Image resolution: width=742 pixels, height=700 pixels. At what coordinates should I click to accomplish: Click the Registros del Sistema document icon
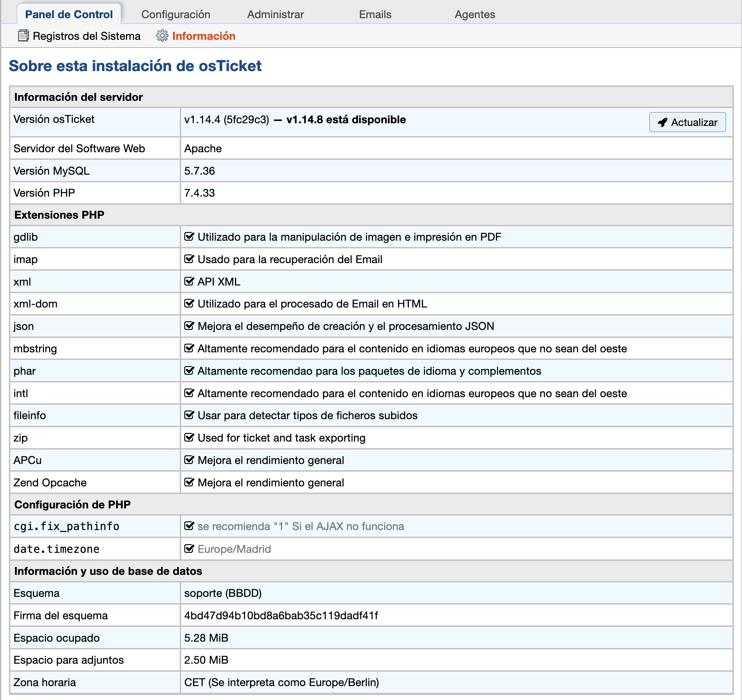[23, 36]
